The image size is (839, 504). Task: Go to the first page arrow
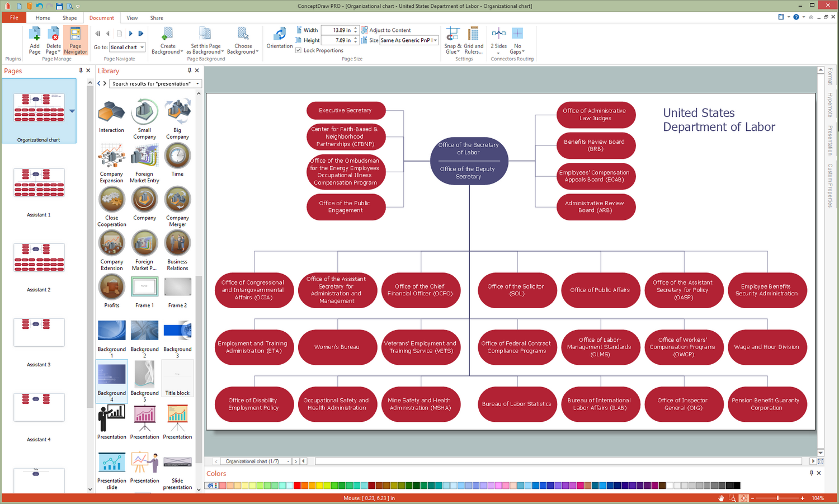(98, 34)
